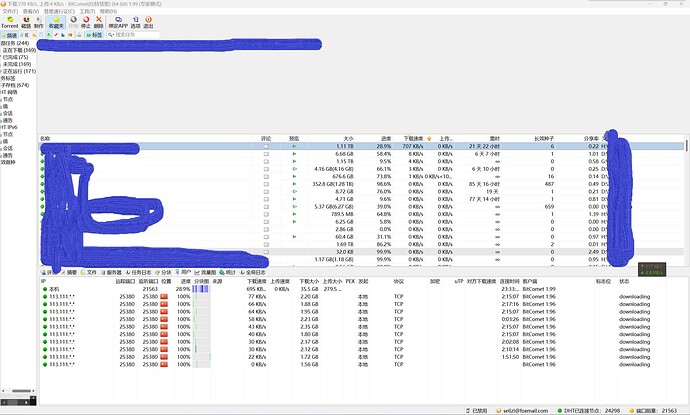690x415 pixels.
Task: Select 正在下载 (169) in the sidebar
Action: click(x=19, y=50)
